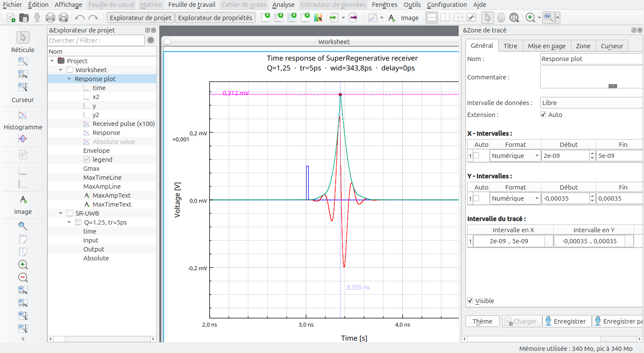
Task: Click the Thème button
Action: pyautogui.click(x=482, y=321)
